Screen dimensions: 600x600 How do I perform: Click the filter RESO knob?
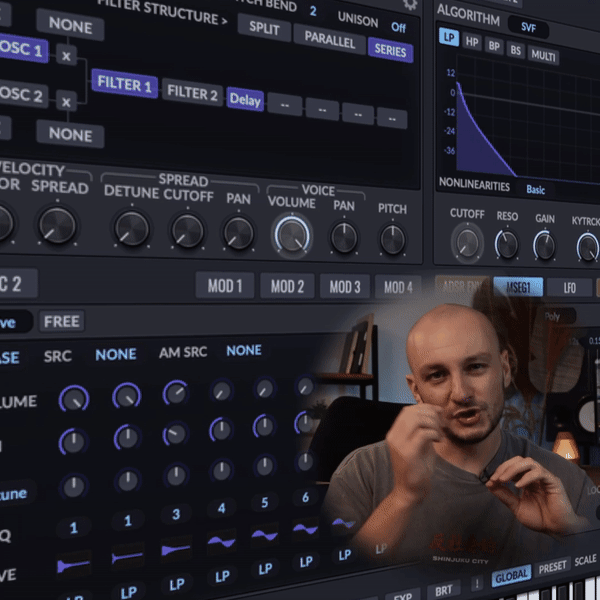click(507, 245)
